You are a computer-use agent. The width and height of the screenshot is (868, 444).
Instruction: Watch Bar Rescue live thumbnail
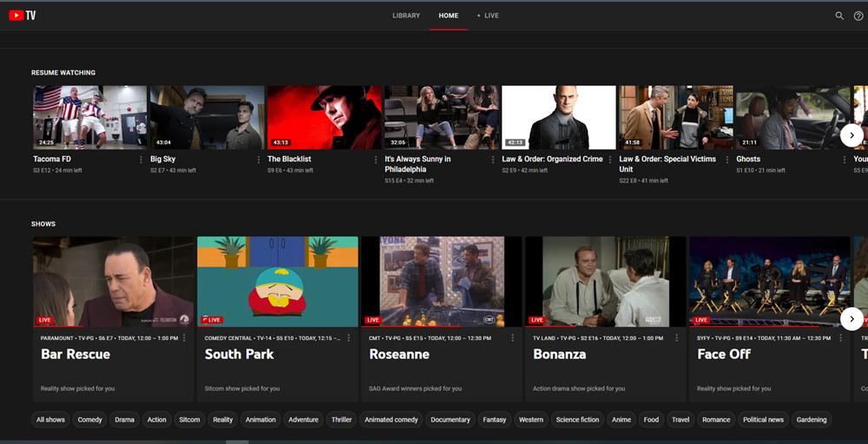pos(114,282)
